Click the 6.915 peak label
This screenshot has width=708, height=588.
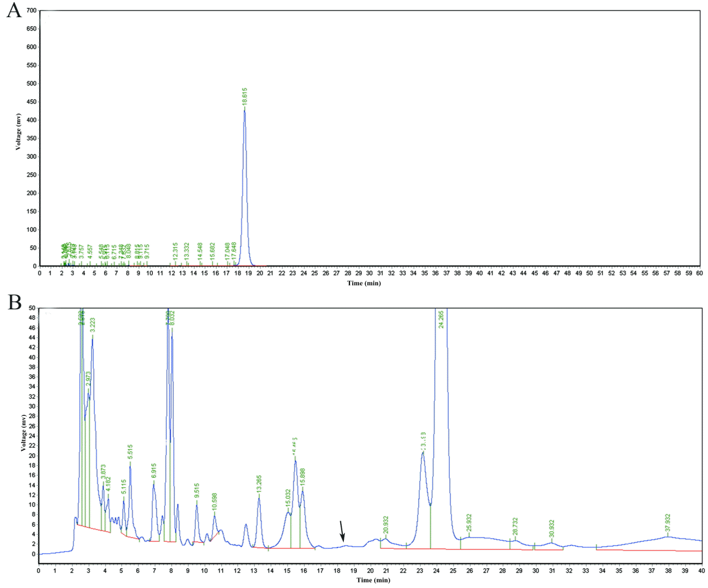154,471
